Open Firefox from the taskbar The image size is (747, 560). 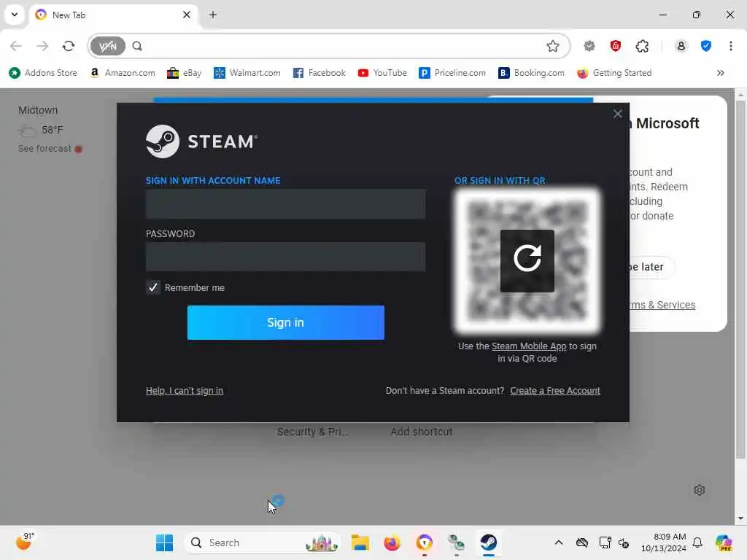click(392, 542)
